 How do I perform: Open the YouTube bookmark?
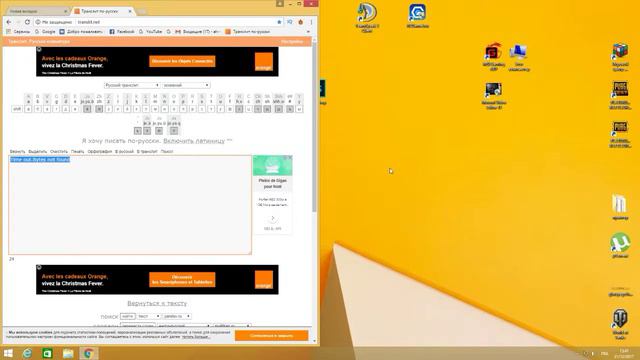(x=150, y=31)
